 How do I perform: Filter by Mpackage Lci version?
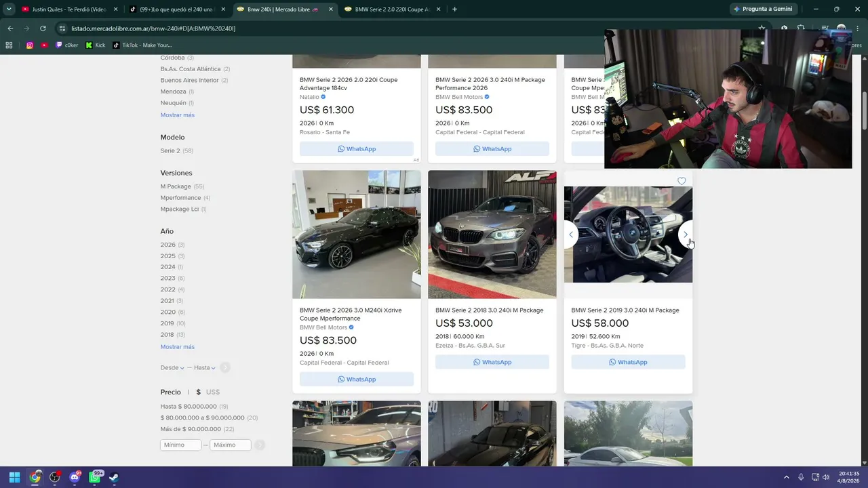(184, 209)
